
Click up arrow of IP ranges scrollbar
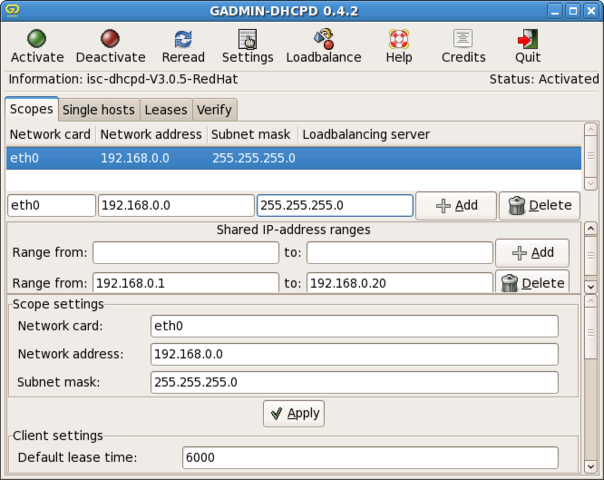[591, 229]
